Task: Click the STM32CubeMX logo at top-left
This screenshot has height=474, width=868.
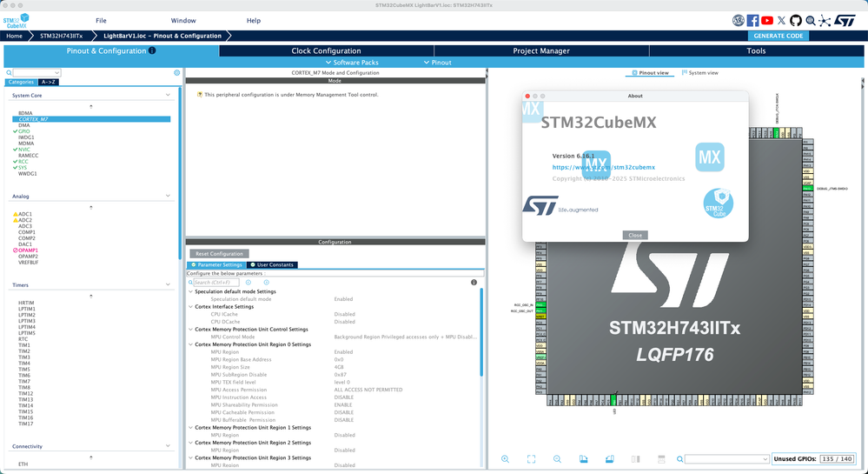Action: coord(16,22)
